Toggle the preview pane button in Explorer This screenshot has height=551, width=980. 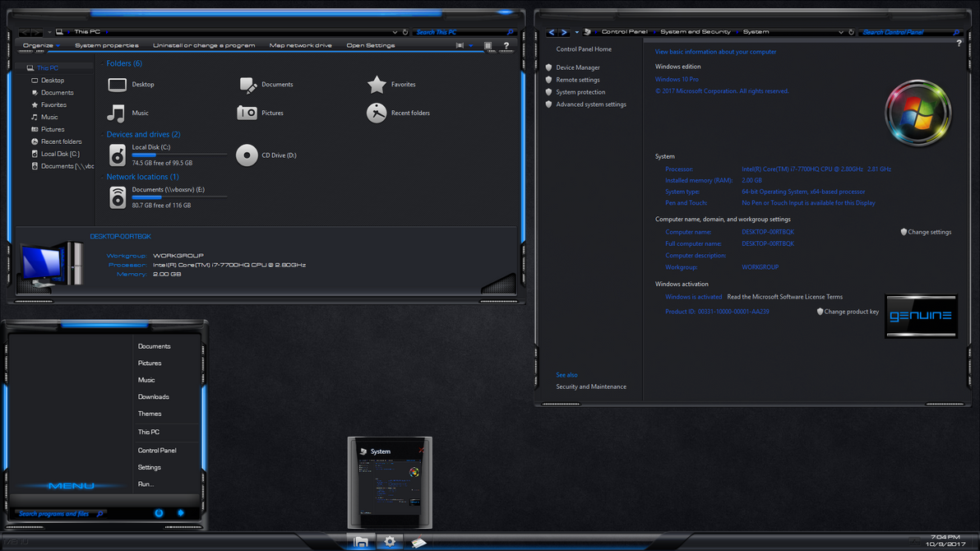pos(488,46)
